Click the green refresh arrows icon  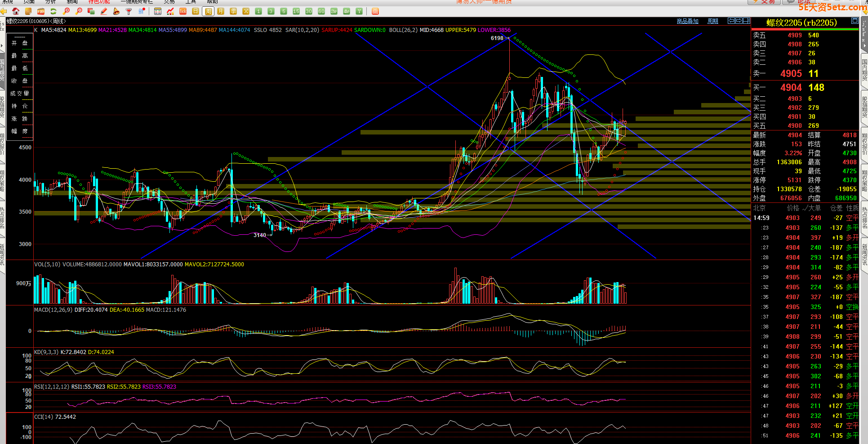click(x=53, y=11)
